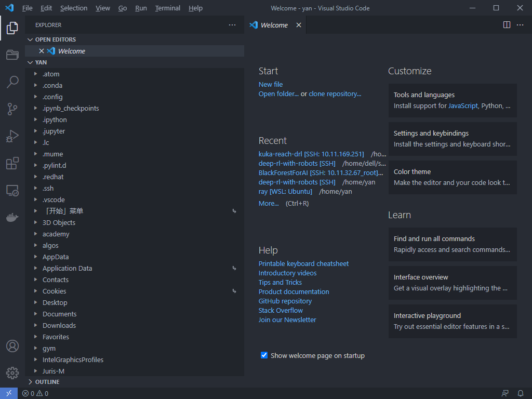This screenshot has width=532, height=399.
Task: Click the Open folder... link
Action: point(278,94)
